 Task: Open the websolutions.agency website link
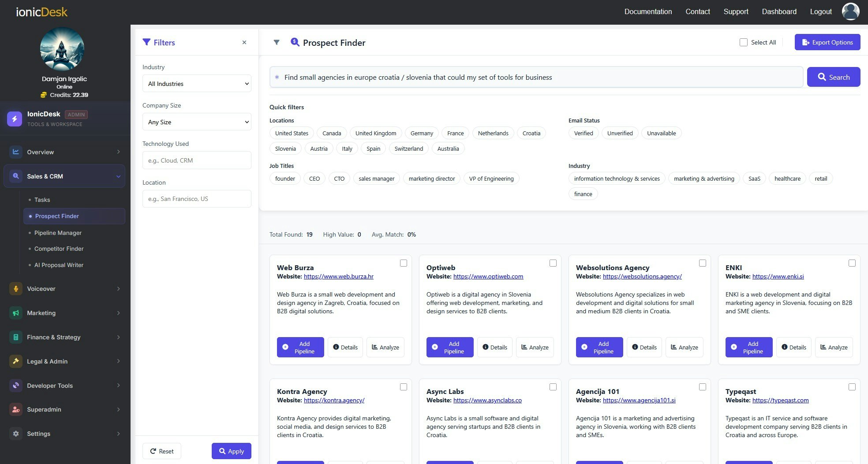(642, 276)
